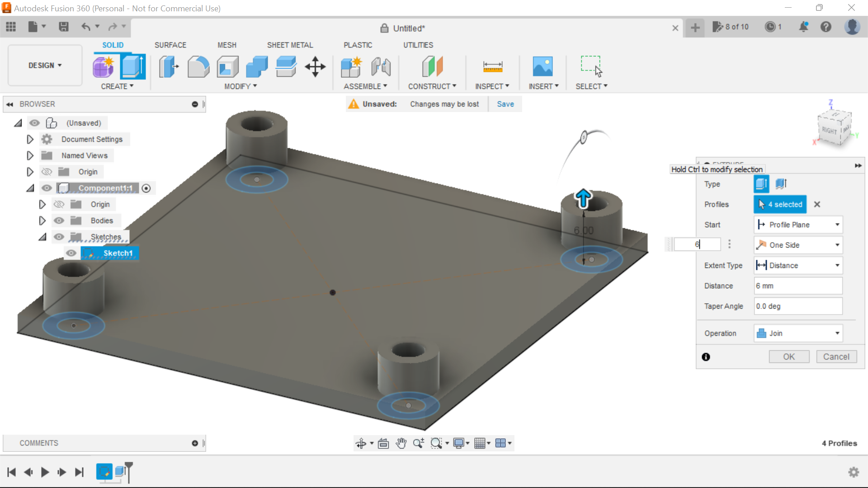Click the Save disk icon
The image size is (868, 488).
(x=64, y=27)
